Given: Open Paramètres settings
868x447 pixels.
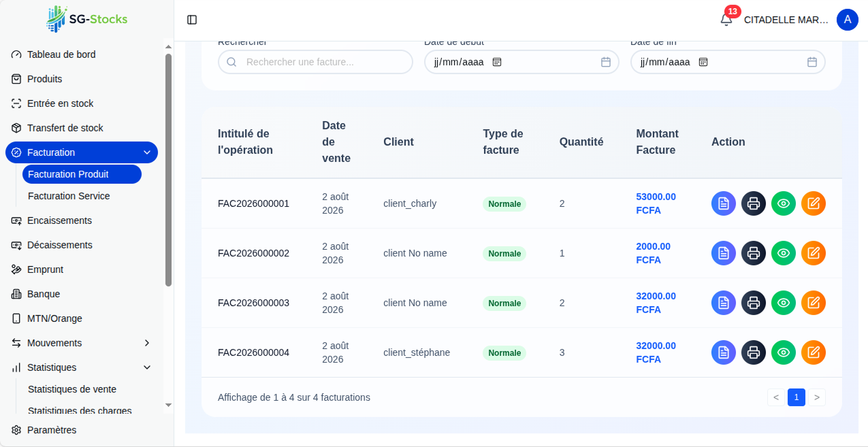Looking at the screenshot, I should click(x=82, y=430).
